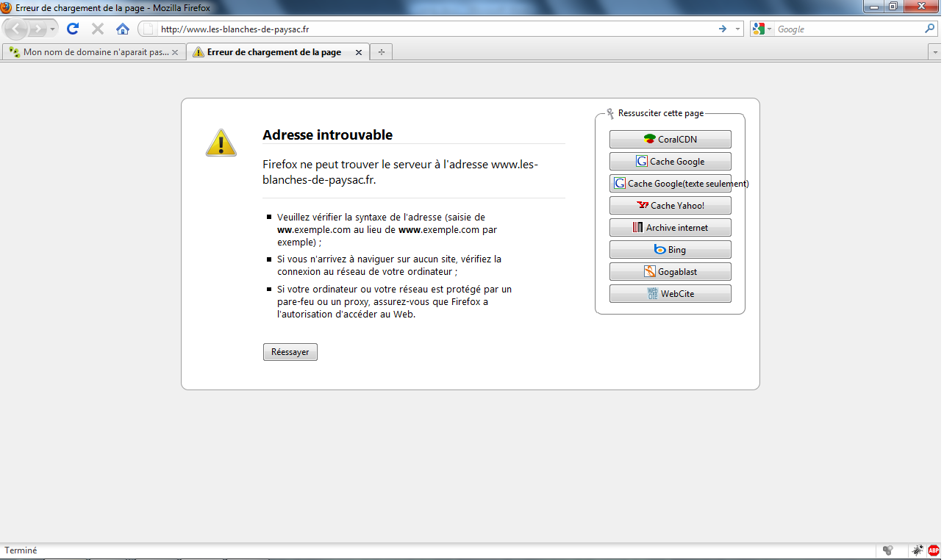The width and height of the screenshot is (944, 560).
Task: Open the address bar history dropdown
Action: coord(738,29)
